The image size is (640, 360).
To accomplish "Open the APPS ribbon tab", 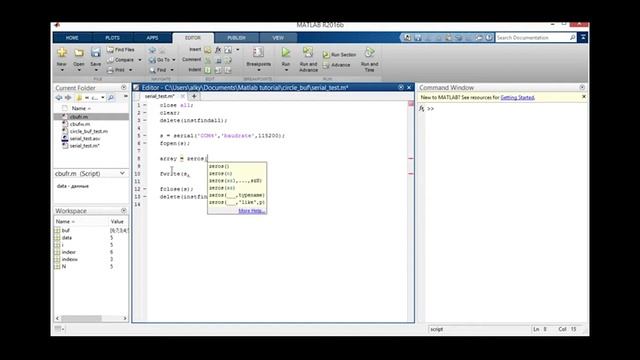I will click(x=152, y=38).
